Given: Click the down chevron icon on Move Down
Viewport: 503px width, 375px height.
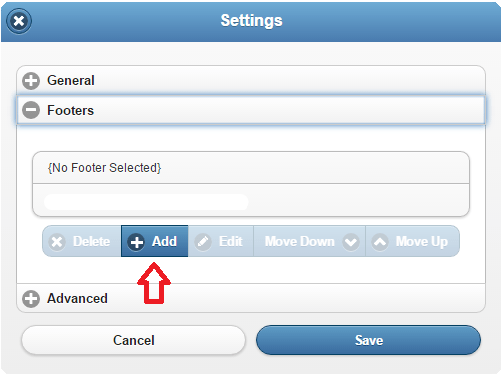Looking at the screenshot, I should click(351, 242).
